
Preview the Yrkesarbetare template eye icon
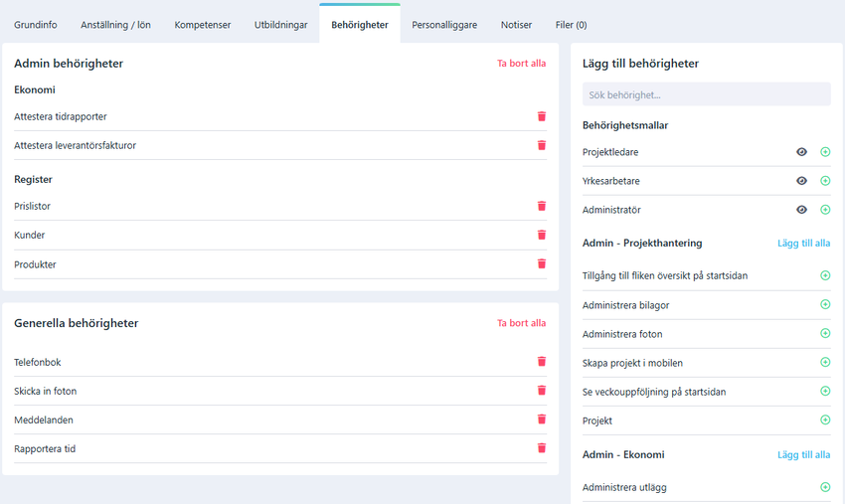tap(802, 181)
